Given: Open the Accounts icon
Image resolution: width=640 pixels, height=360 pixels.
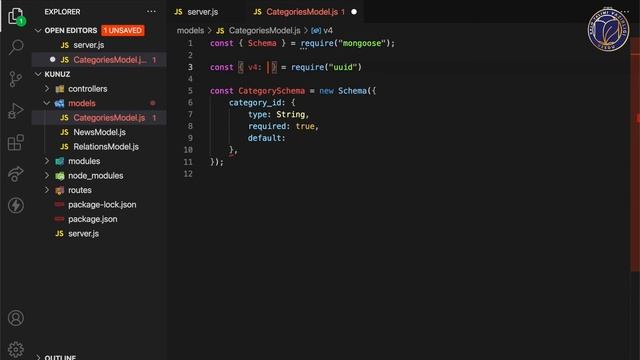Looking at the screenshot, I should point(16,318).
